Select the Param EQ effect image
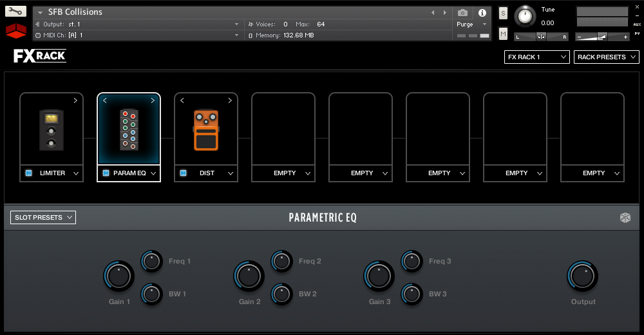 pos(129,130)
